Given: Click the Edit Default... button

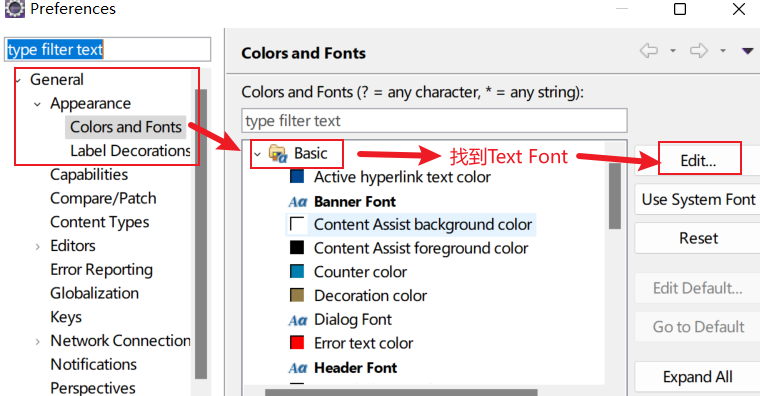Looking at the screenshot, I should (698, 288).
